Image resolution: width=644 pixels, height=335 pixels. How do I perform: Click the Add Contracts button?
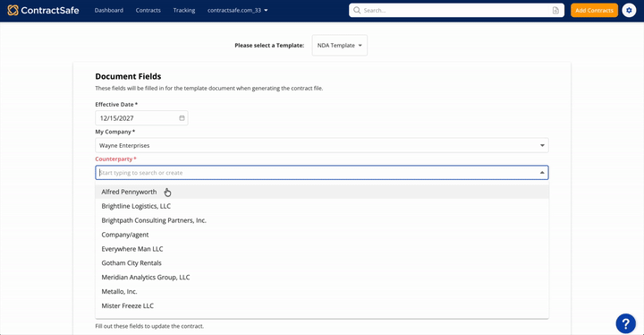pyautogui.click(x=594, y=10)
